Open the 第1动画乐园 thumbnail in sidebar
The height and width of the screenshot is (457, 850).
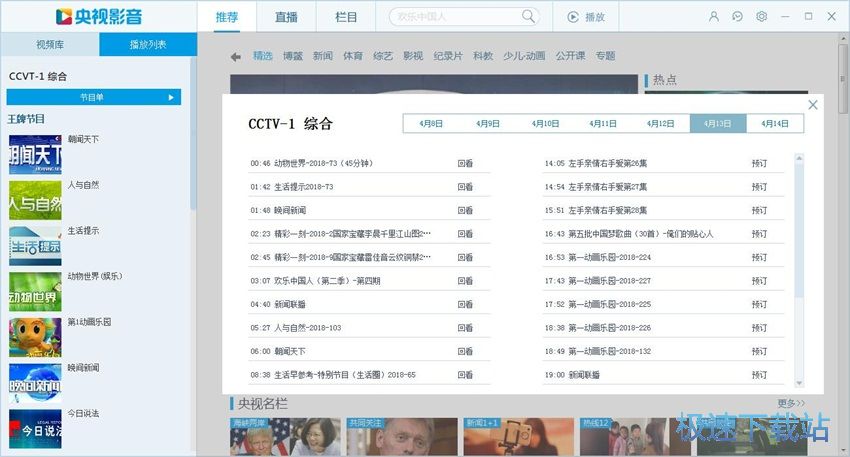pos(35,337)
